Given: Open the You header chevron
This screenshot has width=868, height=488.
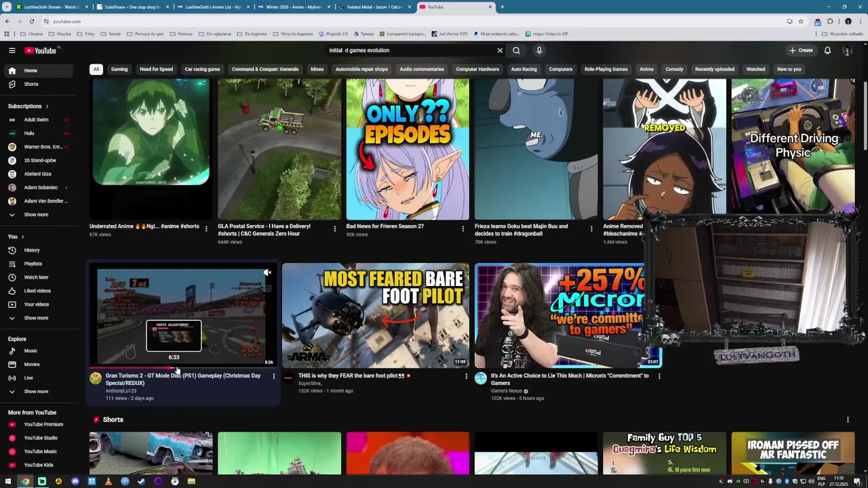Looking at the screenshot, I should [x=22, y=237].
